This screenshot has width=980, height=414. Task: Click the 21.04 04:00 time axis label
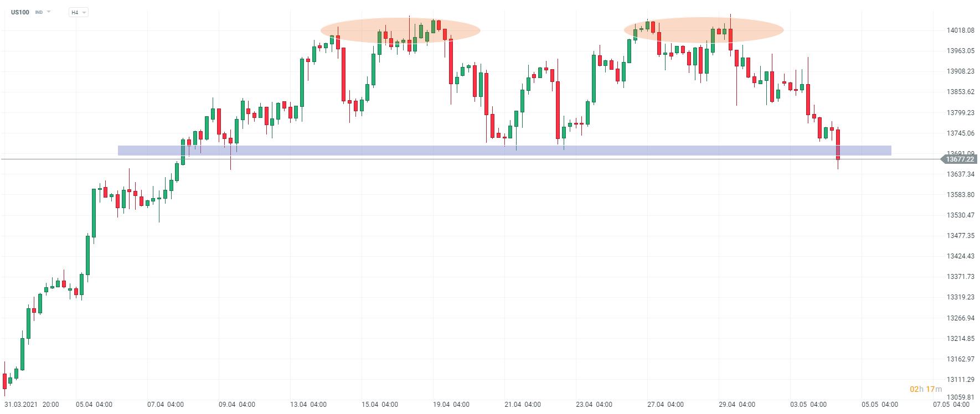point(523,405)
